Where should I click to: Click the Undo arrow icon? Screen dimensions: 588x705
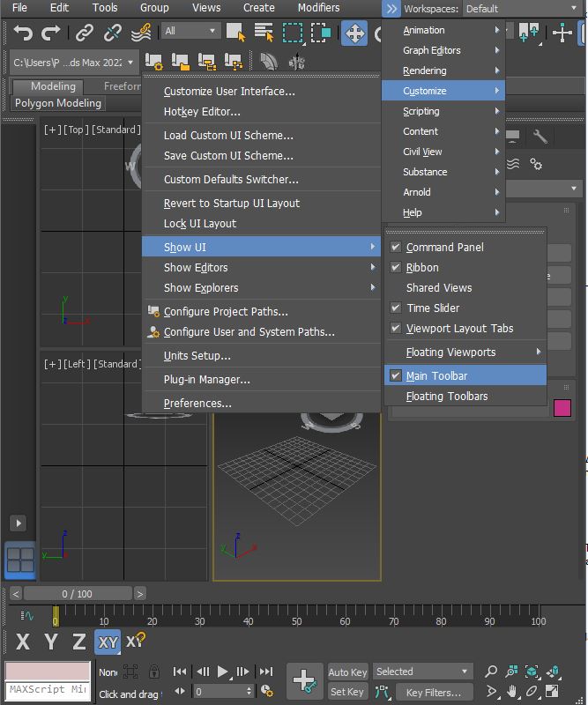[x=23, y=33]
